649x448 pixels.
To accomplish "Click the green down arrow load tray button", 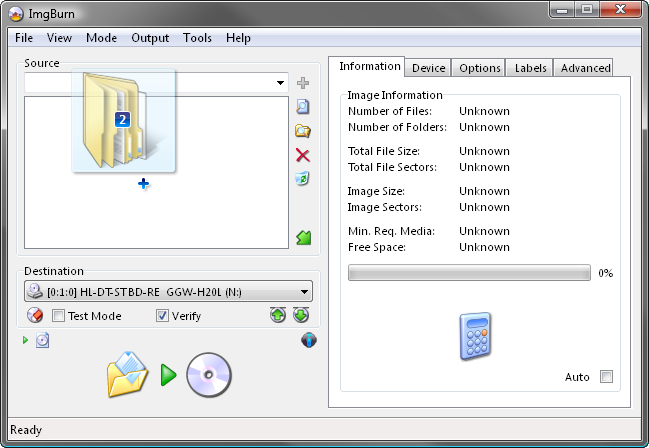I will (301, 315).
